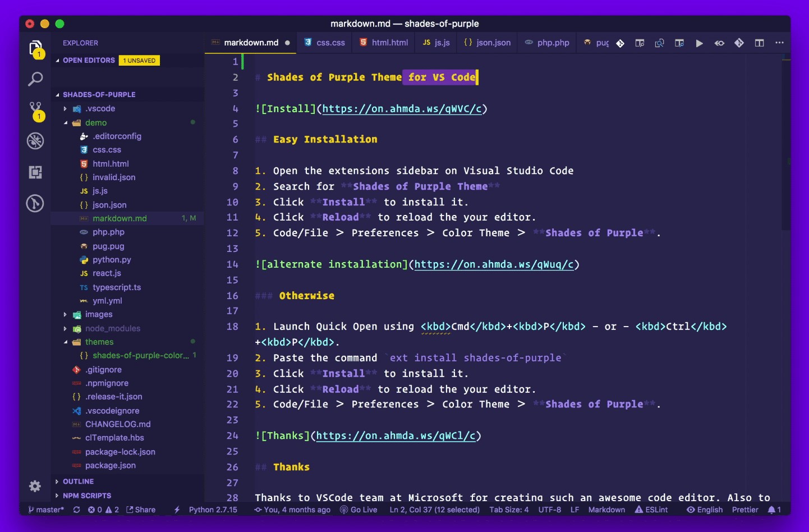Viewport: 809px width, 532px height.
Task: Open the Extensions view in the activity bar
Action: tap(35, 172)
